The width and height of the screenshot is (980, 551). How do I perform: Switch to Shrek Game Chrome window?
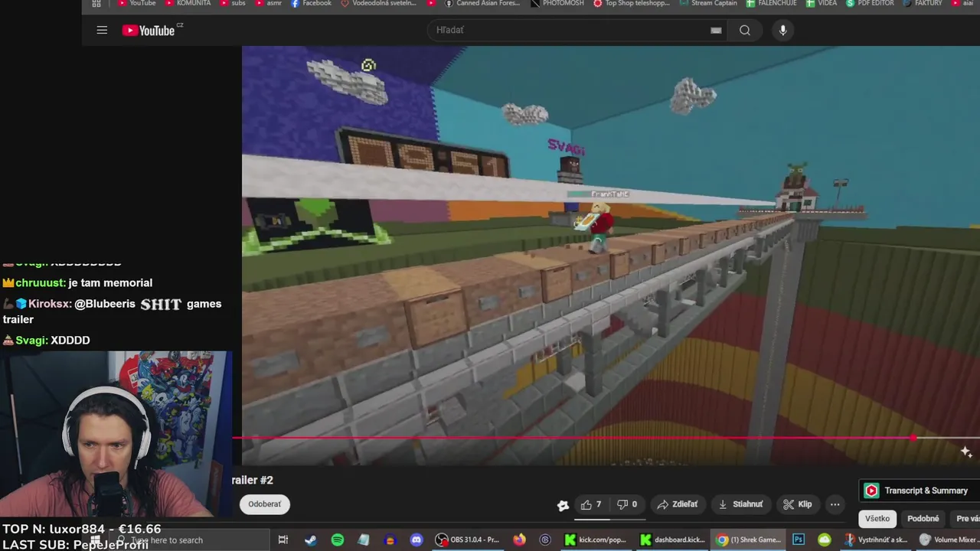coord(748,540)
